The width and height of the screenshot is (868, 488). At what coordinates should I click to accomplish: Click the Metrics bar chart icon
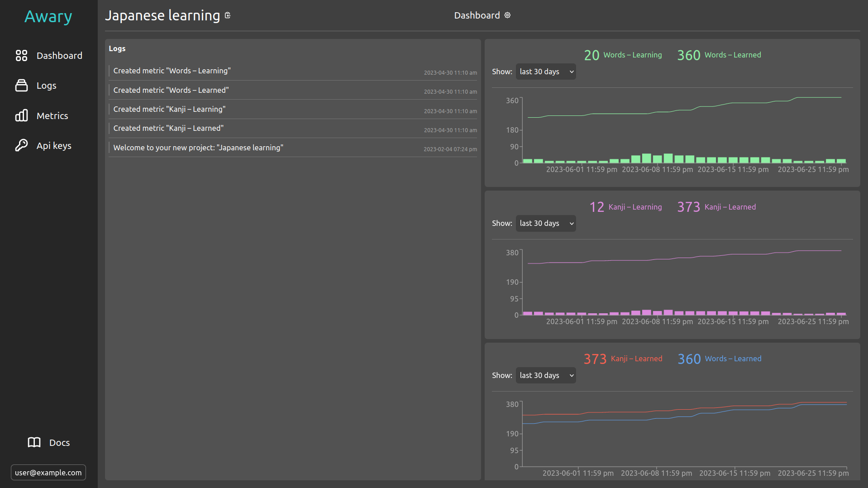21,116
